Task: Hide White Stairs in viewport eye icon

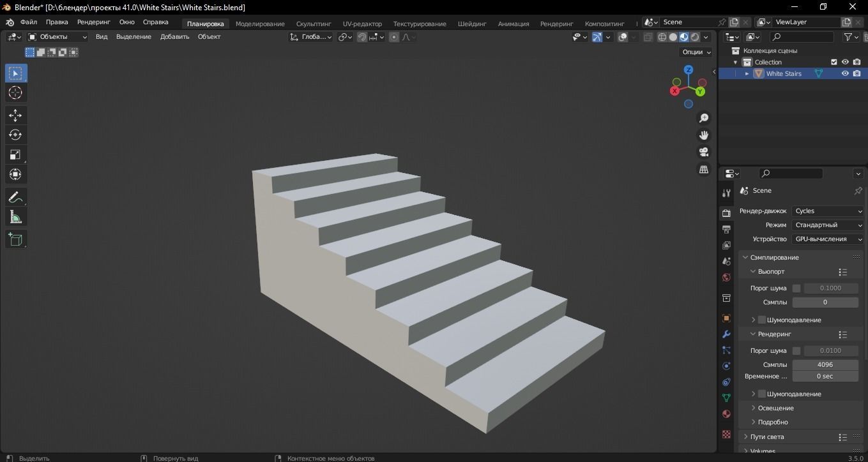Action: (845, 73)
